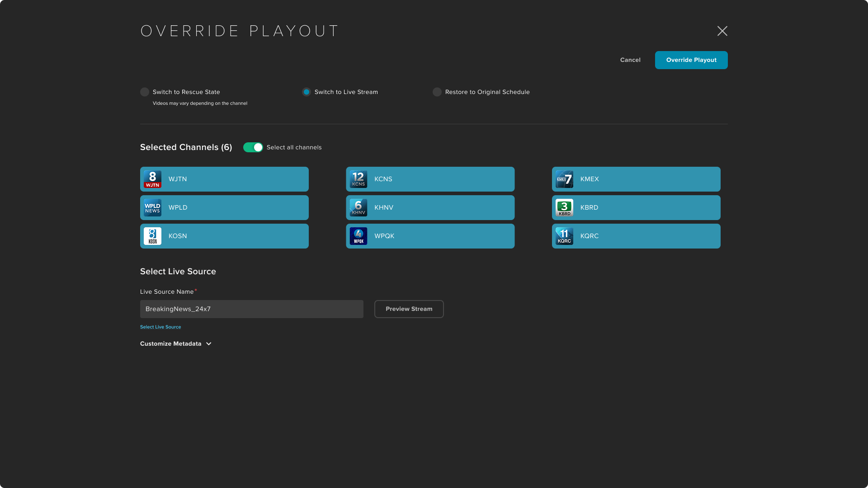Choose Switch to Live Stream option
This screenshot has height=488, width=868.
(x=307, y=92)
